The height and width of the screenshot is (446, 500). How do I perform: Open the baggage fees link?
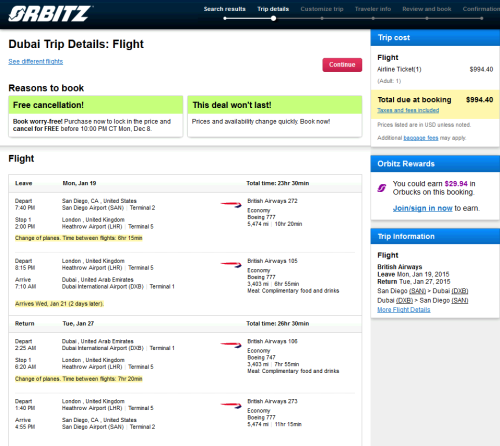pos(421,138)
